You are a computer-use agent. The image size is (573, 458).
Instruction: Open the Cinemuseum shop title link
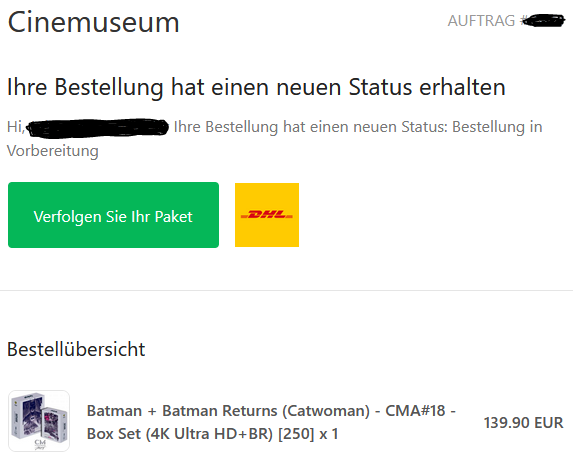click(94, 22)
